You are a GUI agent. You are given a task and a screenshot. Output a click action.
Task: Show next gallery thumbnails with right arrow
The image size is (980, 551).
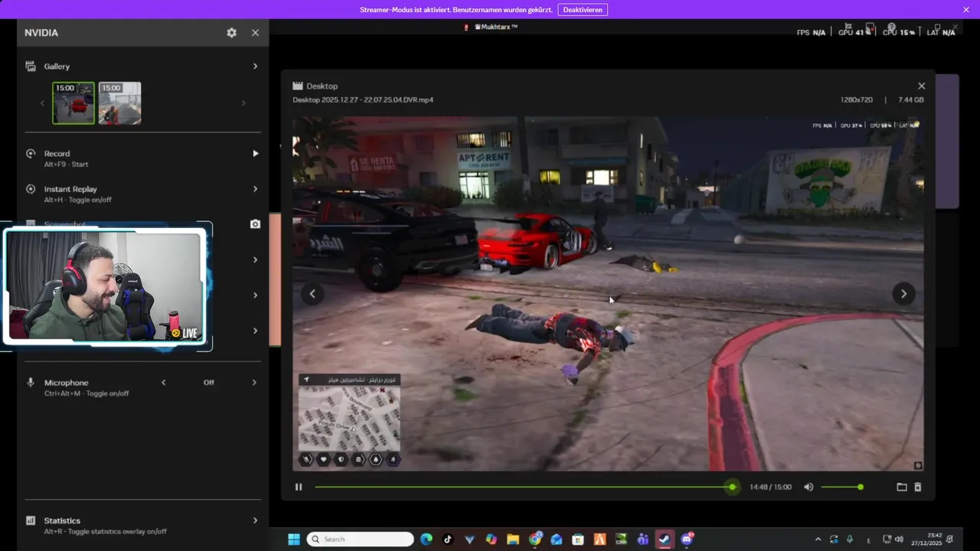pyautogui.click(x=243, y=103)
